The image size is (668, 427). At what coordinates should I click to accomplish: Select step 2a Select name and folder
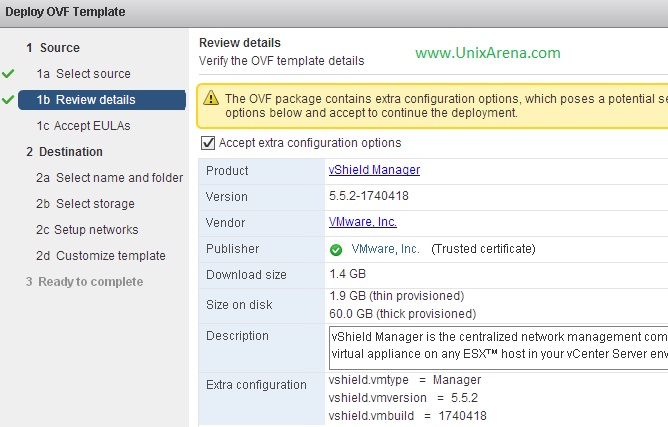[109, 178]
